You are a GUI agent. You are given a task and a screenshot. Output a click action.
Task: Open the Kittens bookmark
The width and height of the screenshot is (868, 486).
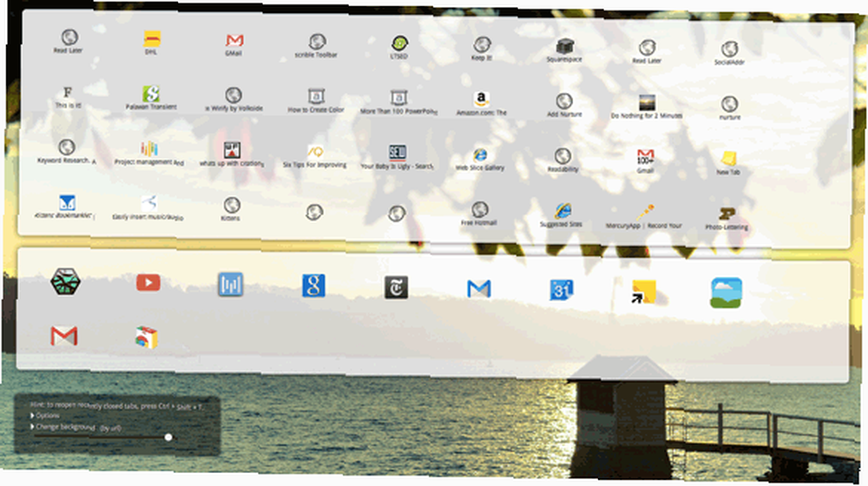coord(232,208)
